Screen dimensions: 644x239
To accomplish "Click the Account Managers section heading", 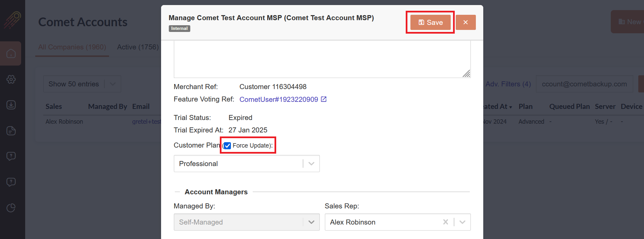I will click(216, 192).
